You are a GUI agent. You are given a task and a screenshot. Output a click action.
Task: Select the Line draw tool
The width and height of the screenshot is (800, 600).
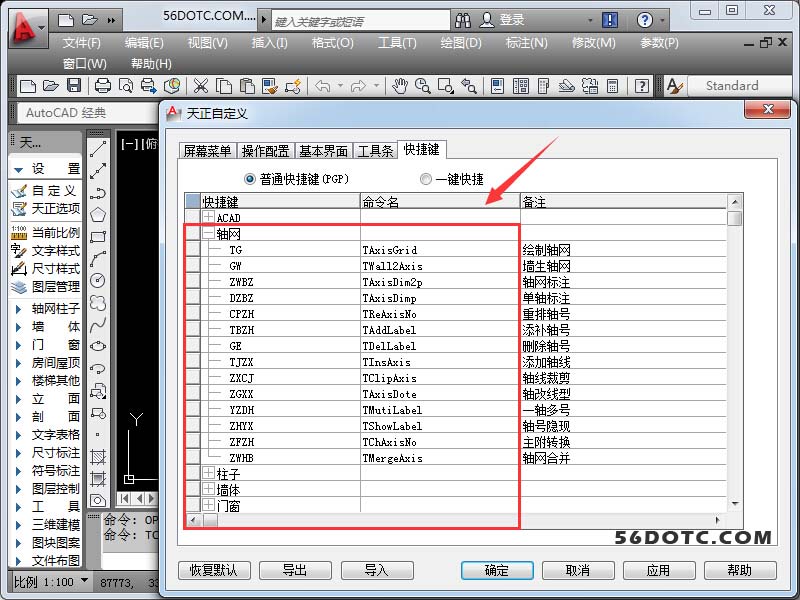(98, 149)
